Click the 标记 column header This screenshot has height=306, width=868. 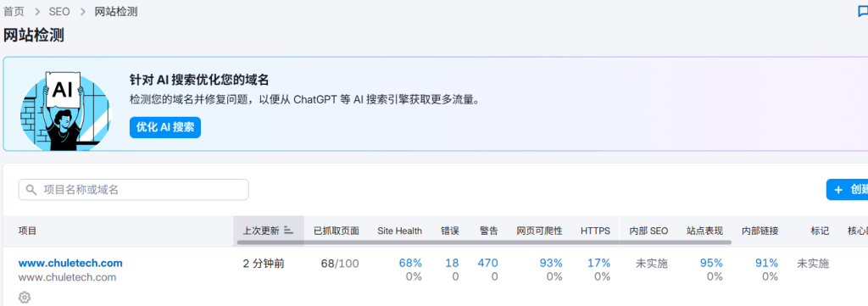coord(820,231)
